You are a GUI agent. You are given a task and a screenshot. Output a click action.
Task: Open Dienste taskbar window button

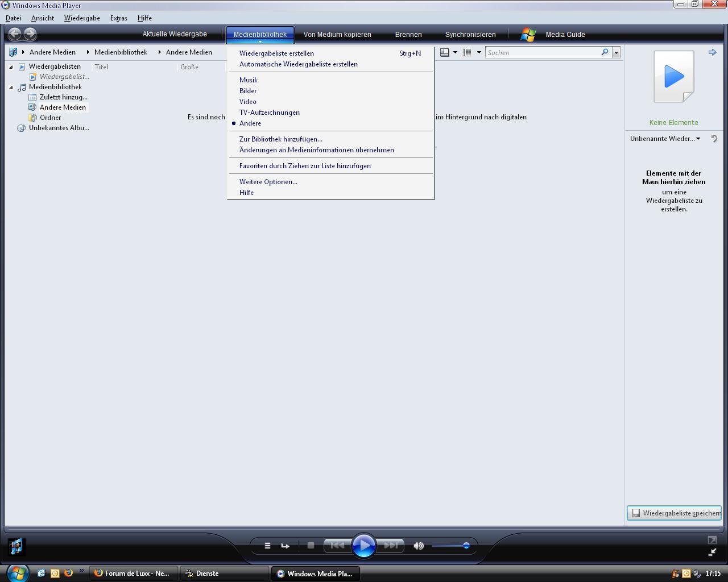click(x=225, y=573)
